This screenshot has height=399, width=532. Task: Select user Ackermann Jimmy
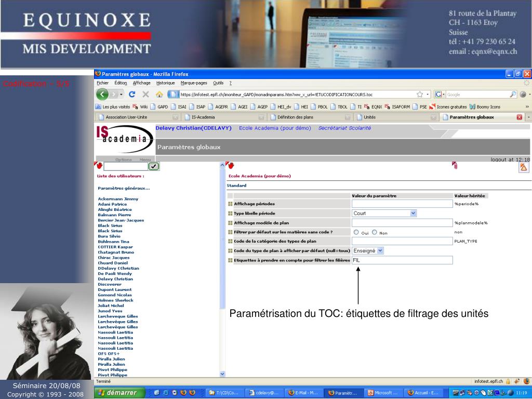(x=118, y=199)
